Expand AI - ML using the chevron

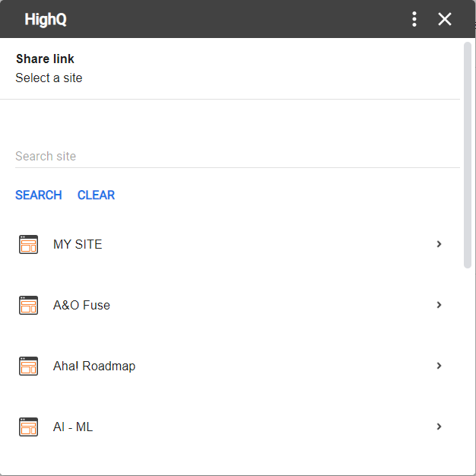(439, 427)
